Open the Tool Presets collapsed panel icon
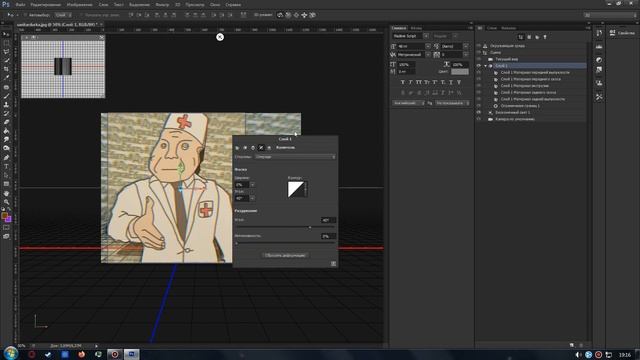640x360 pixels. 599,97
